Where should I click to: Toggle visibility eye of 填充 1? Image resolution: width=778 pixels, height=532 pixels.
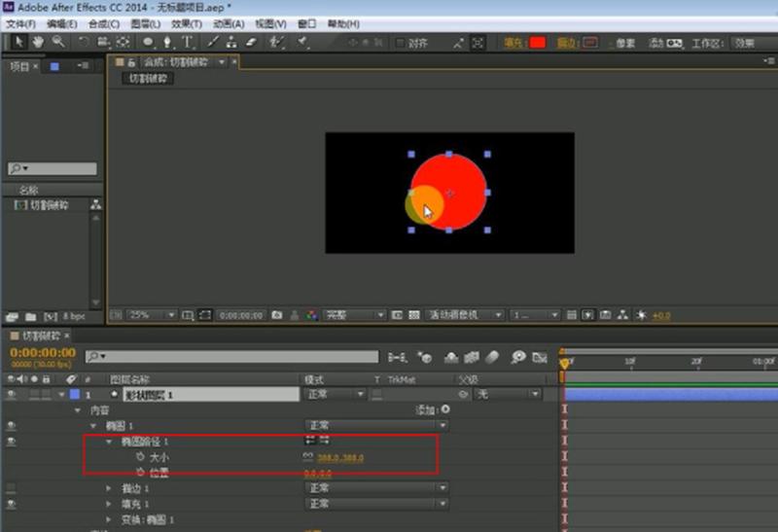(11, 504)
